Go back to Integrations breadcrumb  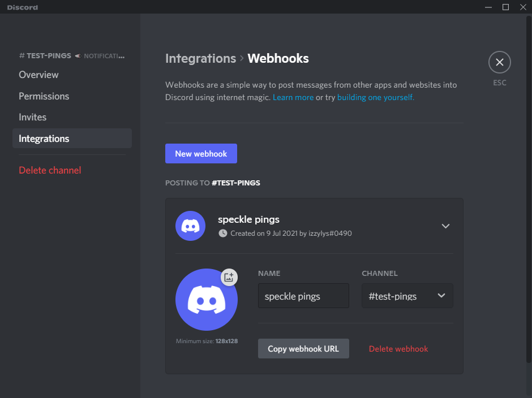[200, 58]
